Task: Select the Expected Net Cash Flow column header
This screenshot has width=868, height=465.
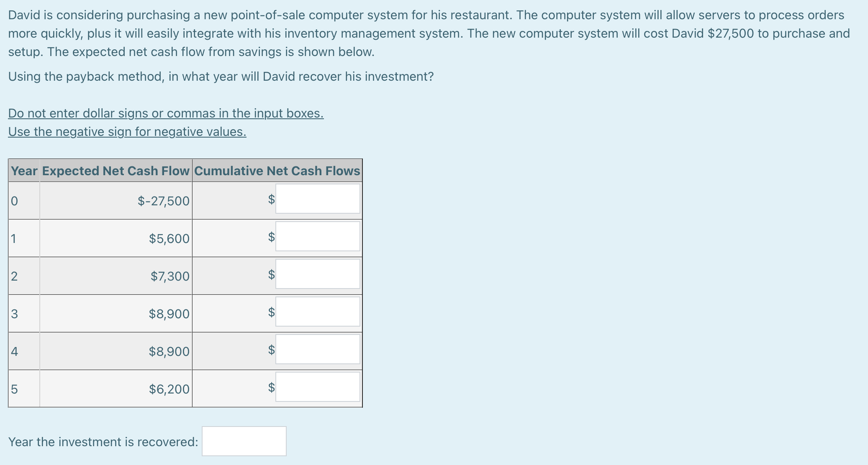Action: pos(115,171)
